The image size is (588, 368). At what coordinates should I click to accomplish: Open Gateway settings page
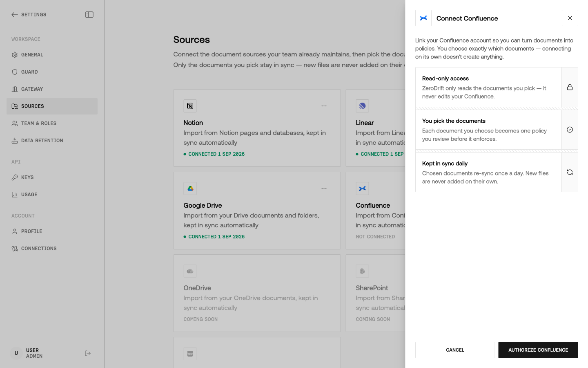pyautogui.click(x=52, y=89)
